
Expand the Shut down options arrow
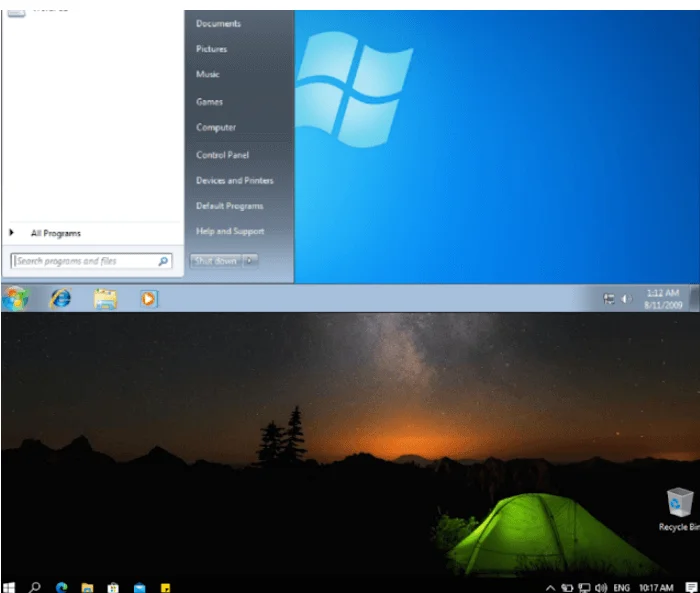click(x=250, y=261)
